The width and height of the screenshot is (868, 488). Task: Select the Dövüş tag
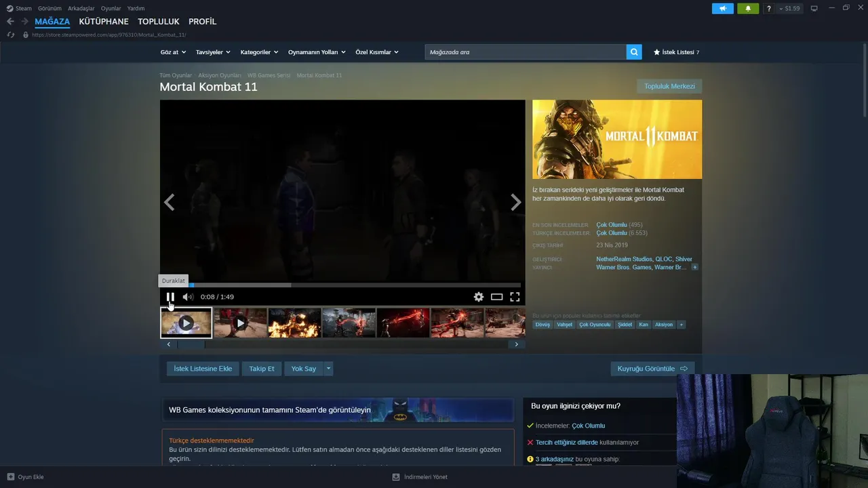coord(543,325)
